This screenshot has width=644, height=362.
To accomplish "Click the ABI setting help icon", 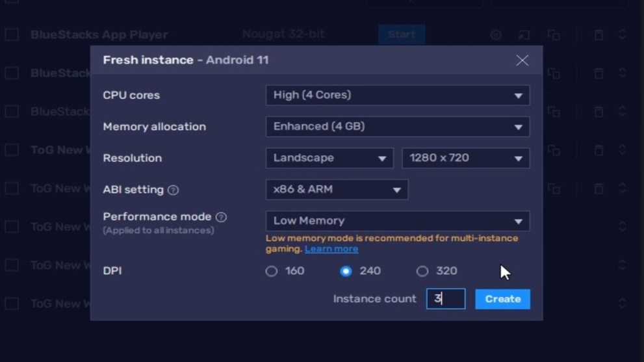I will [174, 190].
